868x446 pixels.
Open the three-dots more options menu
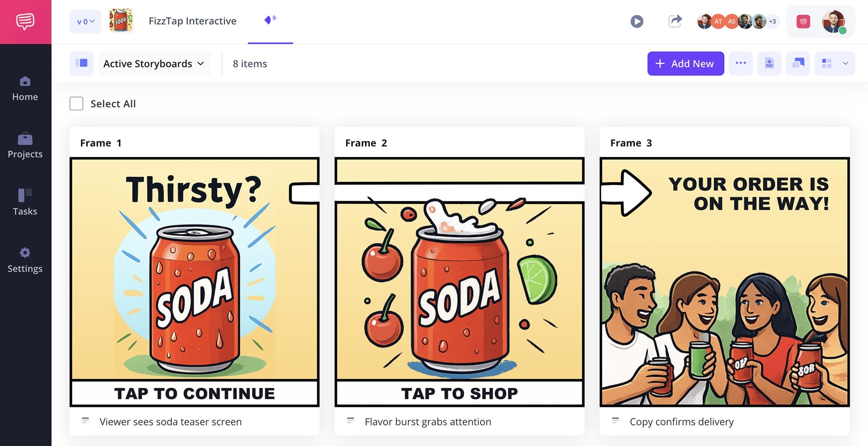pos(740,63)
